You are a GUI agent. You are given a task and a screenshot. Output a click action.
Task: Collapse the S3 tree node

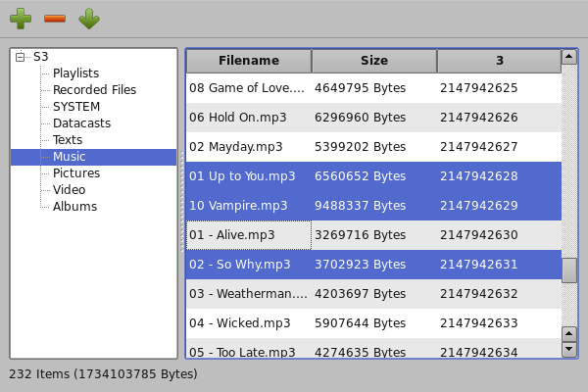(20, 57)
